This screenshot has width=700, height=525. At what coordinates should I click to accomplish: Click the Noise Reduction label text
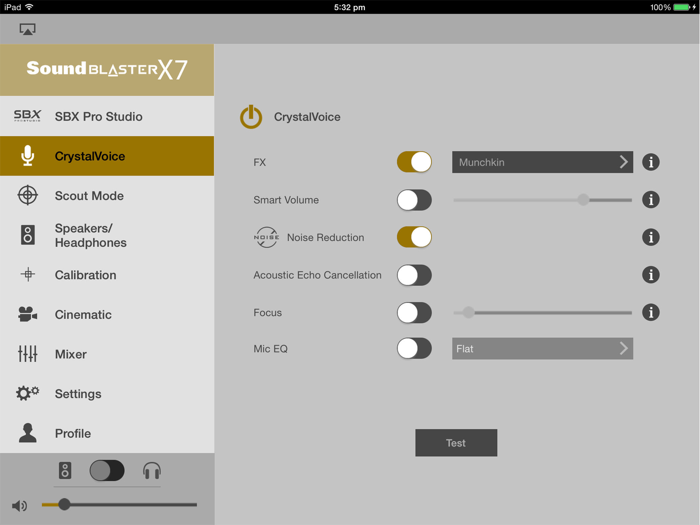point(325,238)
